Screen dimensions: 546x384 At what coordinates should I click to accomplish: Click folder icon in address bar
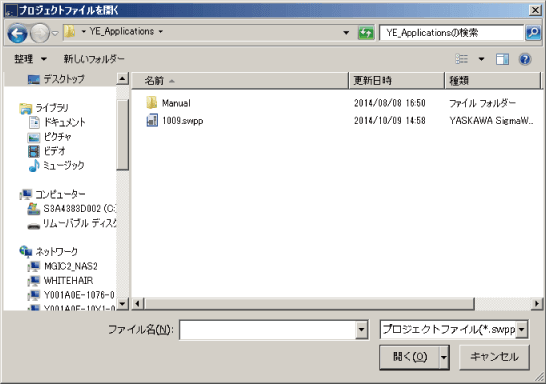70,32
